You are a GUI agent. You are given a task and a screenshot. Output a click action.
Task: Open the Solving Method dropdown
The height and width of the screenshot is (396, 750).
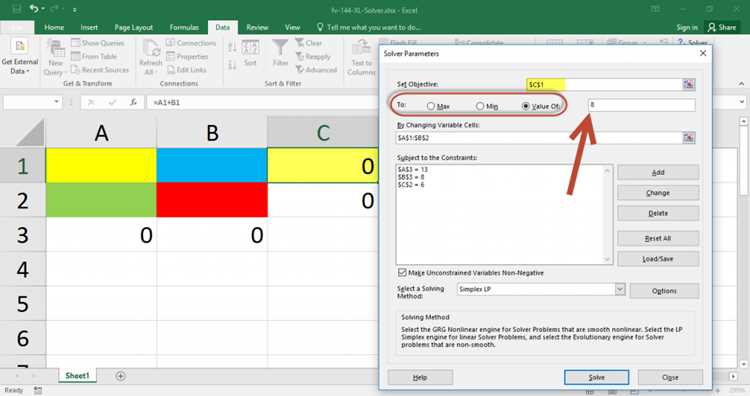coord(620,289)
